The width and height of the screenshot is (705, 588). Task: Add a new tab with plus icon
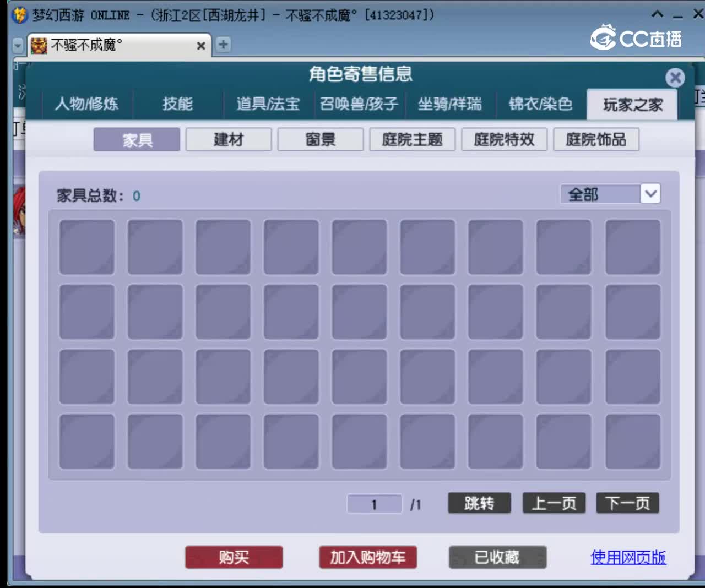coord(223,45)
